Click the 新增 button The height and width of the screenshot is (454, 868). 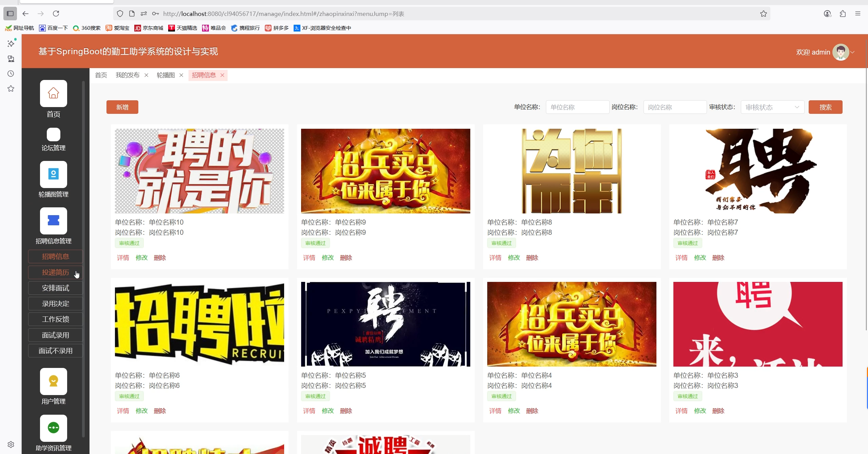[122, 107]
